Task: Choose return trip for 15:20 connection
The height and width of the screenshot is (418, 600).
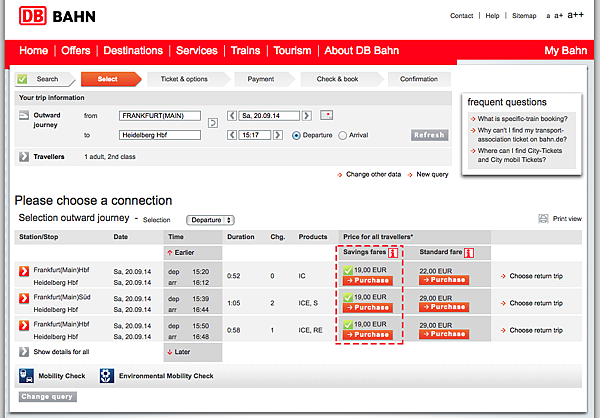Action: (x=532, y=276)
